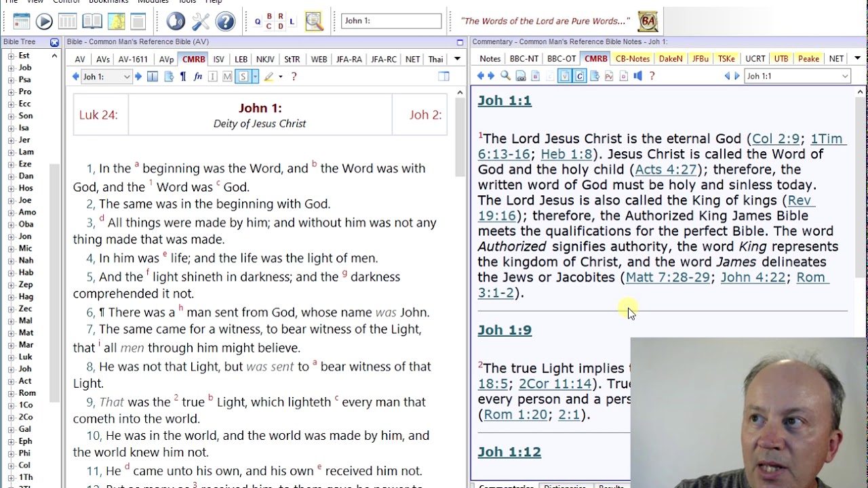Switch to the NKJV Bible tab
The width and height of the screenshot is (868, 488).
point(265,59)
